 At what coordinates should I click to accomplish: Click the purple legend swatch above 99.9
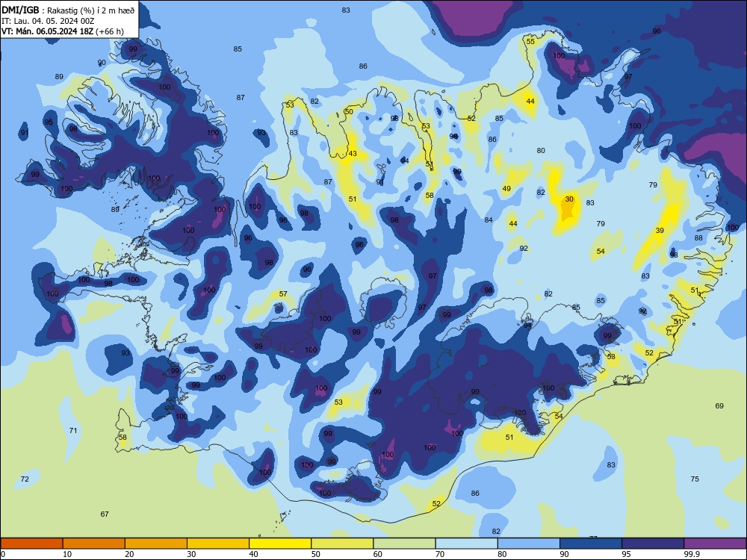pyautogui.click(x=715, y=544)
